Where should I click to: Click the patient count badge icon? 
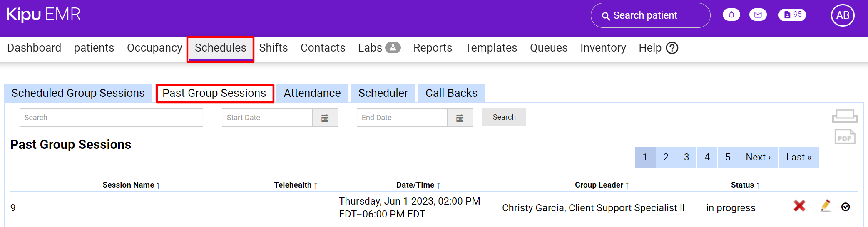tap(792, 15)
